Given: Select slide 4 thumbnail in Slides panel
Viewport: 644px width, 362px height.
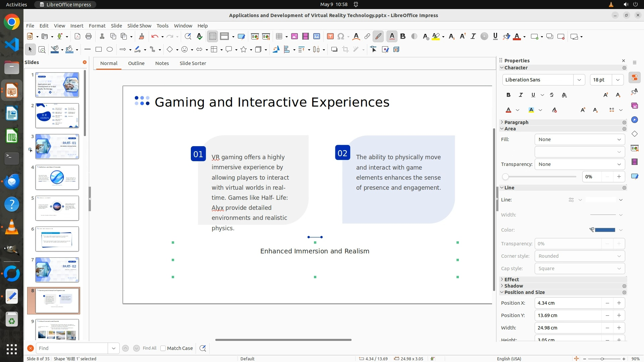Looking at the screenshot, I should [57, 177].
